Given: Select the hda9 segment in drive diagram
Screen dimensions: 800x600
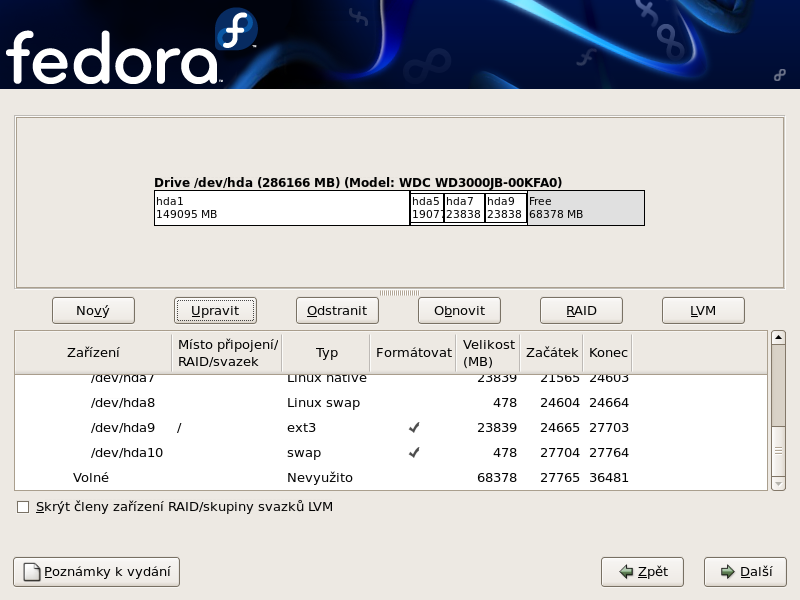Looking at the screenshot, I should [x=505, y=208].
